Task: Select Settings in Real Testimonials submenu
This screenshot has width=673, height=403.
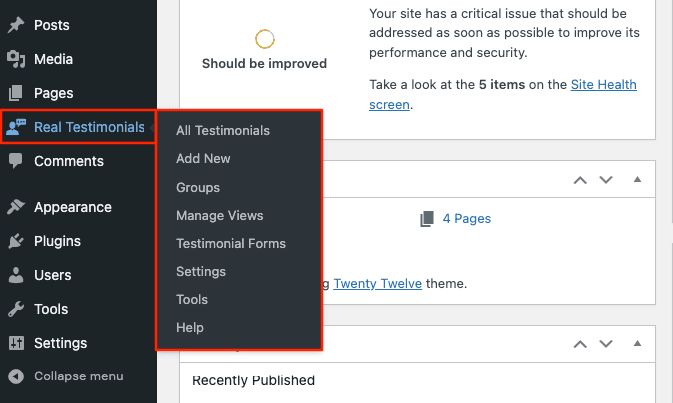Action: click(x=201, y=272)
